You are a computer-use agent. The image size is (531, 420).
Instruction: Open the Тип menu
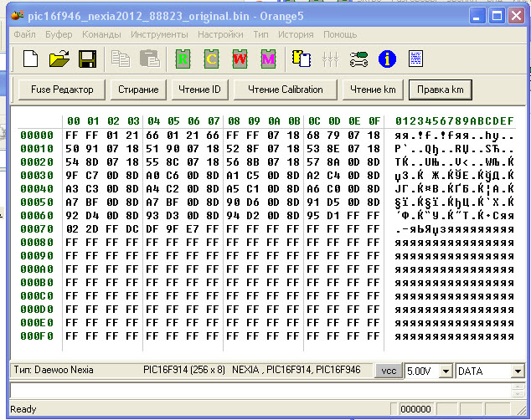coord(260,34)
